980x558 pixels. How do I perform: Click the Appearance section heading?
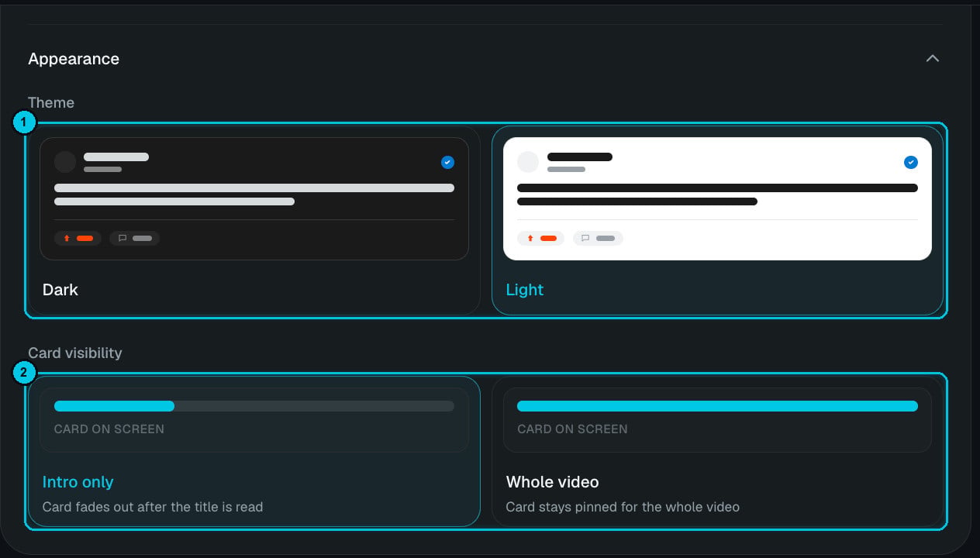tap(74, 59)
